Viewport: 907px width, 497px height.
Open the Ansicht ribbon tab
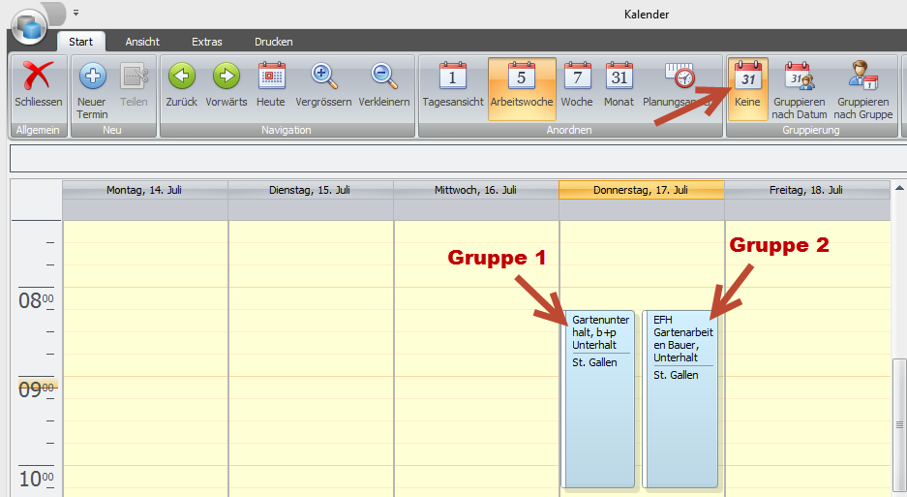[x=142, y=42]
